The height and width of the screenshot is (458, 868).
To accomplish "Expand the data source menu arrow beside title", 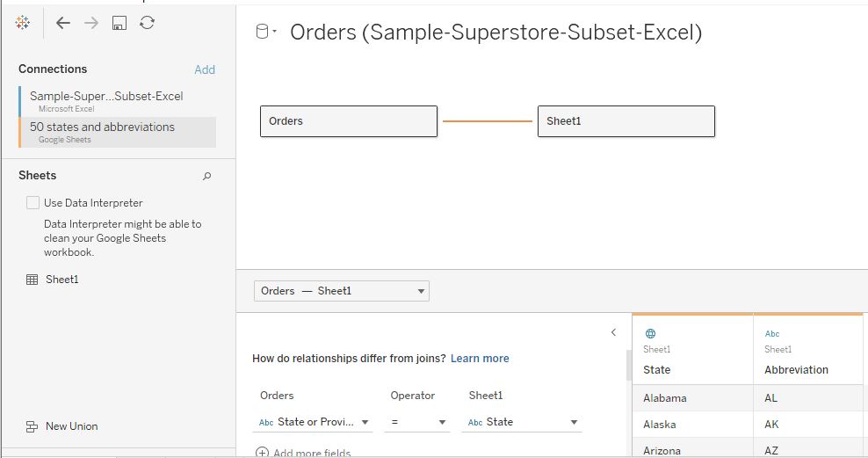I will point(275,33).
